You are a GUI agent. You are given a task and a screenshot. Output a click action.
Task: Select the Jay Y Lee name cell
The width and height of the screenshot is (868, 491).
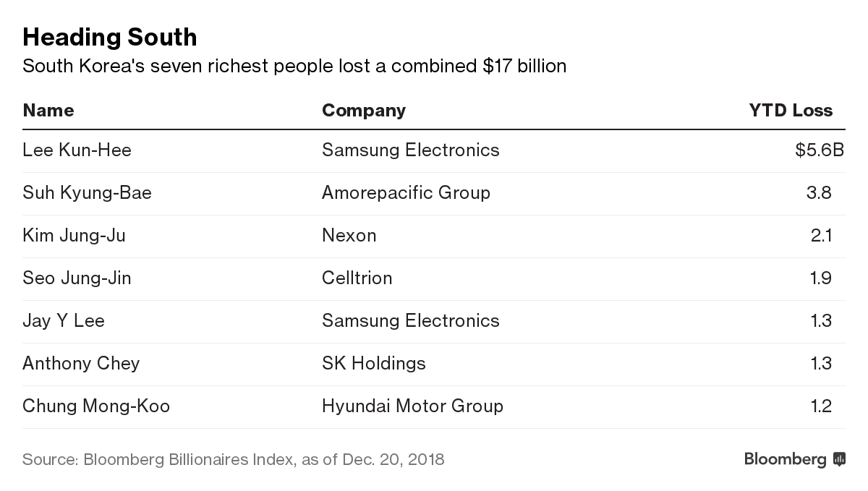pos(64,320)
